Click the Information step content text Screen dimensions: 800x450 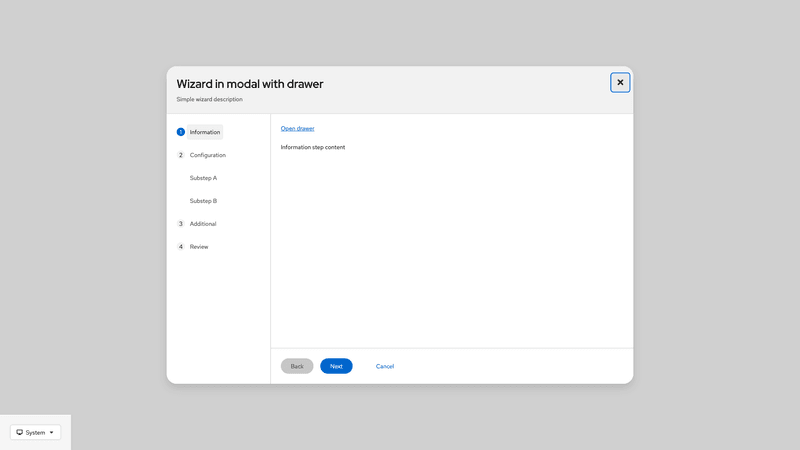click(x=313, y=147)
